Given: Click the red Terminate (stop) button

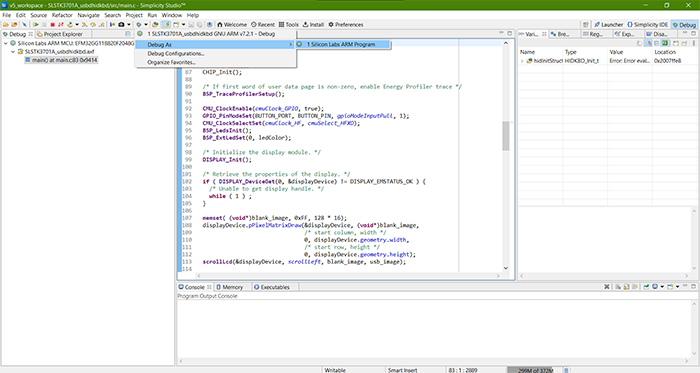Looking at the screenshot, I should (53, 25).
